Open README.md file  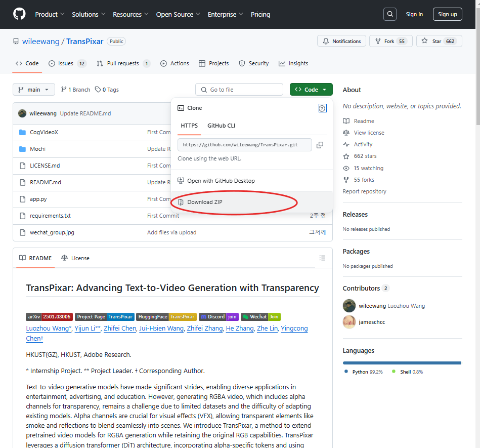pos(46,182)
